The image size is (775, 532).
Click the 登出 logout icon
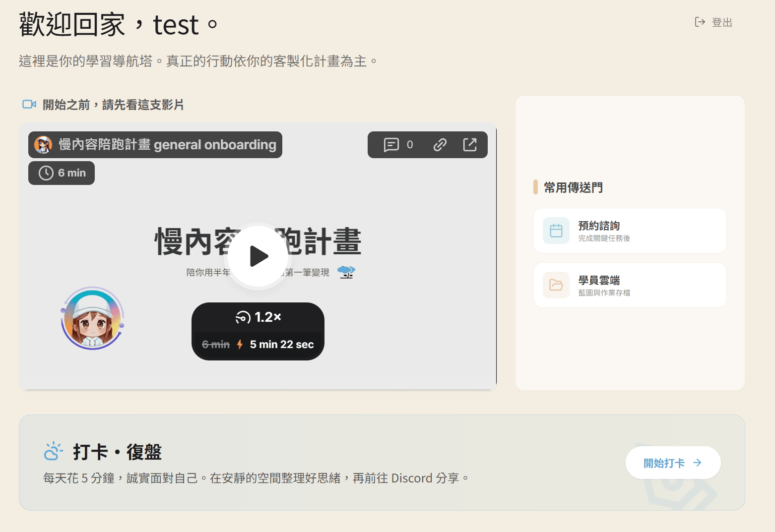tap(700, 22)
